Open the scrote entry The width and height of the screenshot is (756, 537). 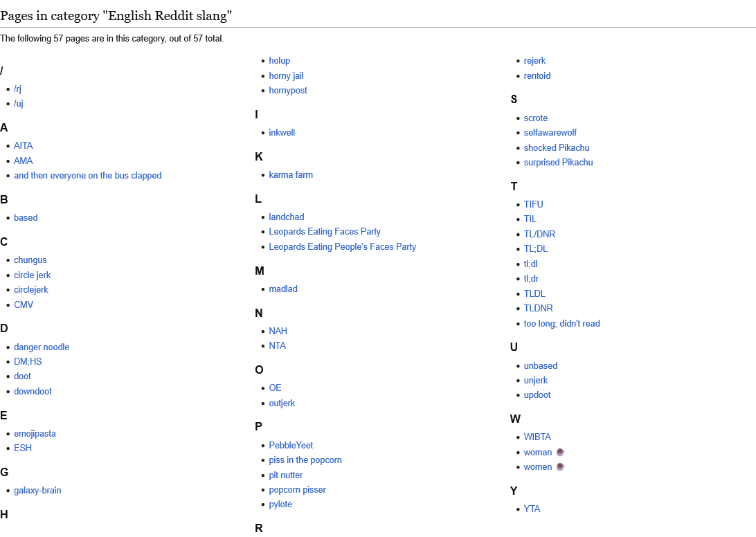pos(536,118)
